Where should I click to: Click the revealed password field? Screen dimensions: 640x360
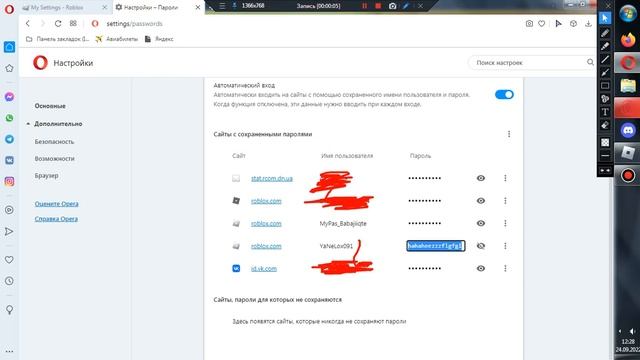436,246
